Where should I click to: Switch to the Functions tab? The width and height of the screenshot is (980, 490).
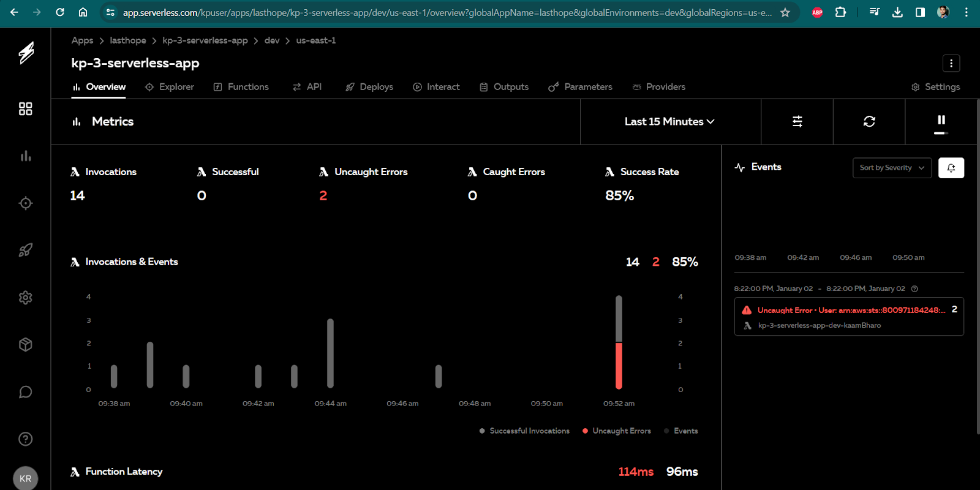pos(241,87)
